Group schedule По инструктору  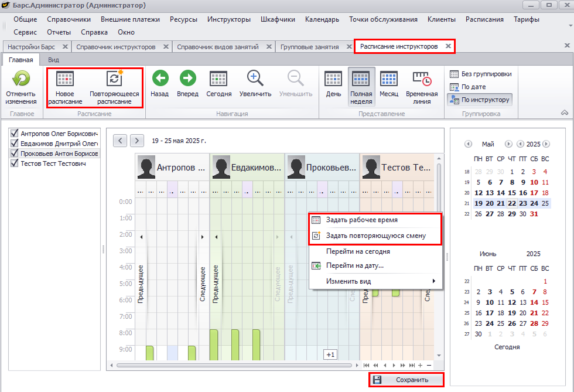pyautogui.click(x=480, y=100)
